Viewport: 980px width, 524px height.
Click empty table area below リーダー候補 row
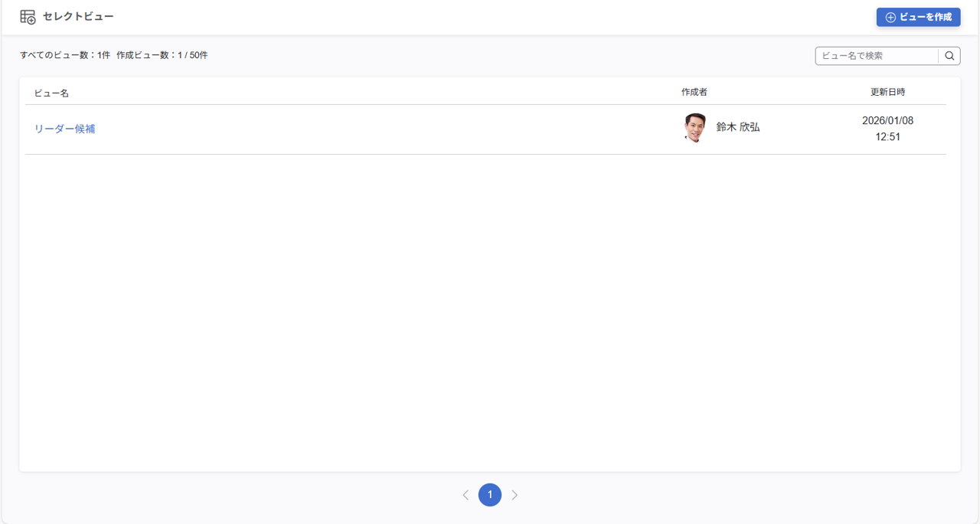490,306
